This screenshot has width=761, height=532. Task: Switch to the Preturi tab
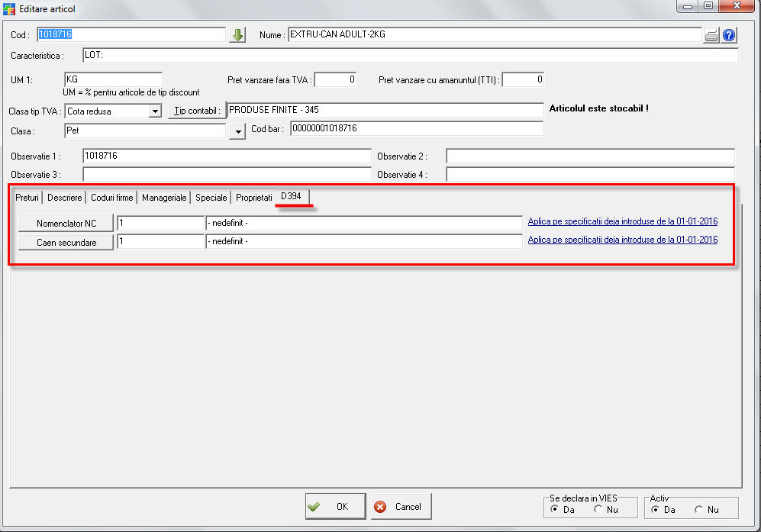(27, 197)
